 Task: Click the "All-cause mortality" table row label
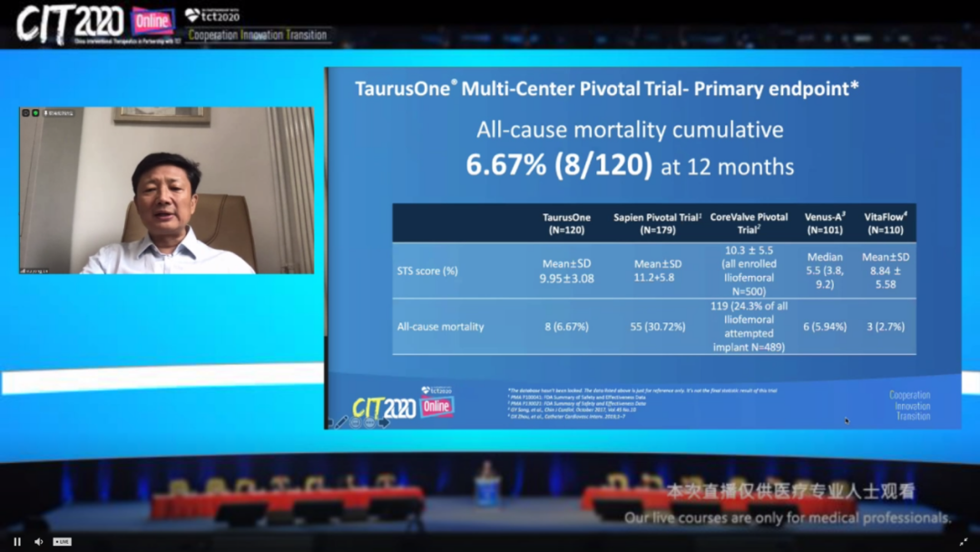point(441,326)
